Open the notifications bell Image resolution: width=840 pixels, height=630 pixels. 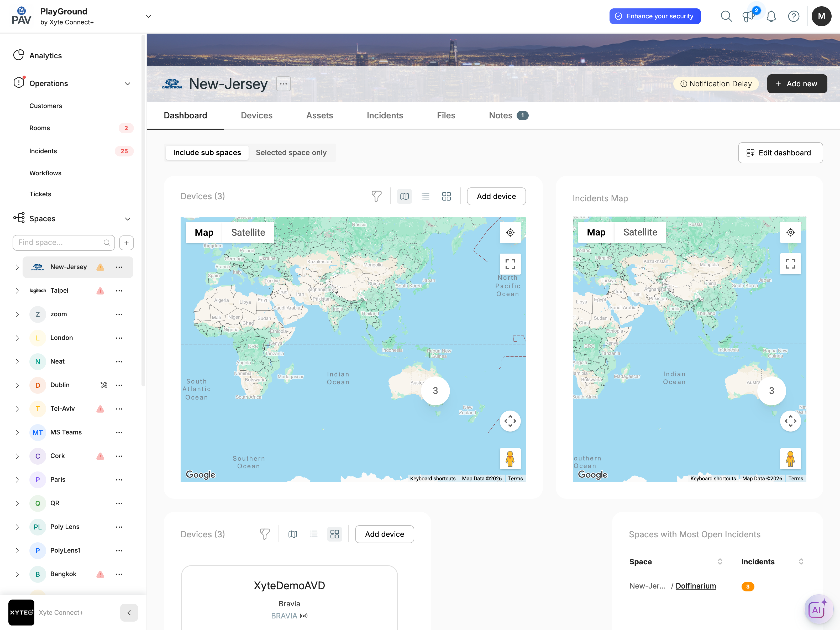tap(771, 16)
